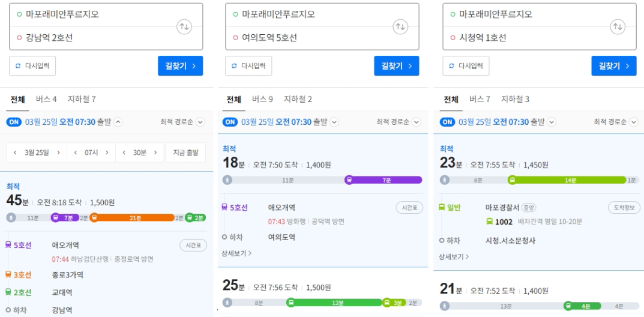Click the orange 21분 Line 3 segment
The height and width of the screenshot is (317, 644).
pos(132,217)
